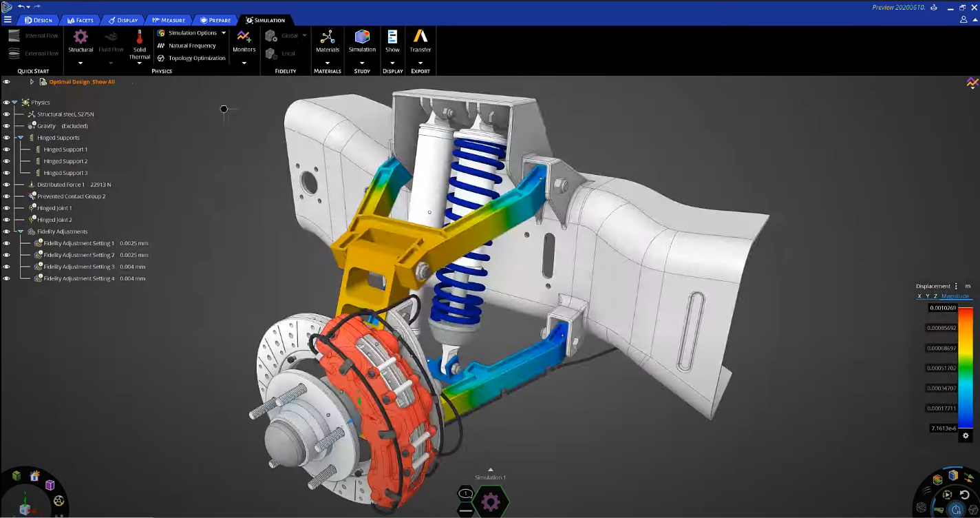Expand the Simulation 1 panel arrow
This screenshot has height=518, width=980.
pos(490,470)
